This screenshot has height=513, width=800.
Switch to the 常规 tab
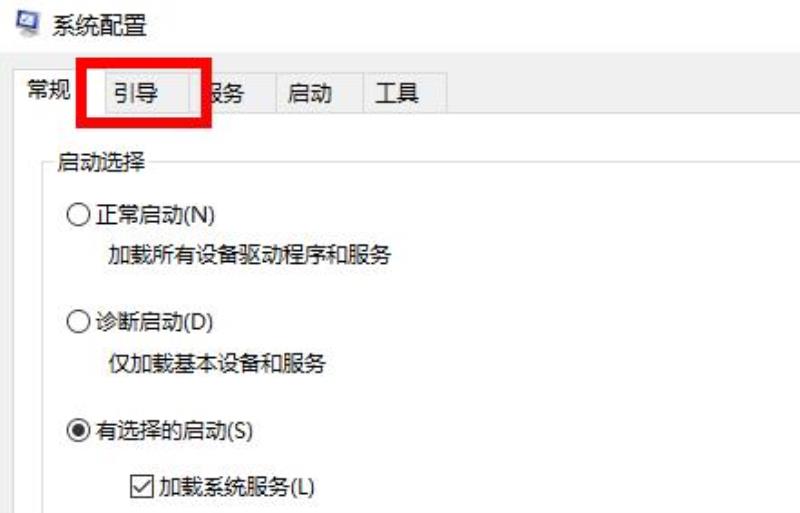click(x=48, y=90)
